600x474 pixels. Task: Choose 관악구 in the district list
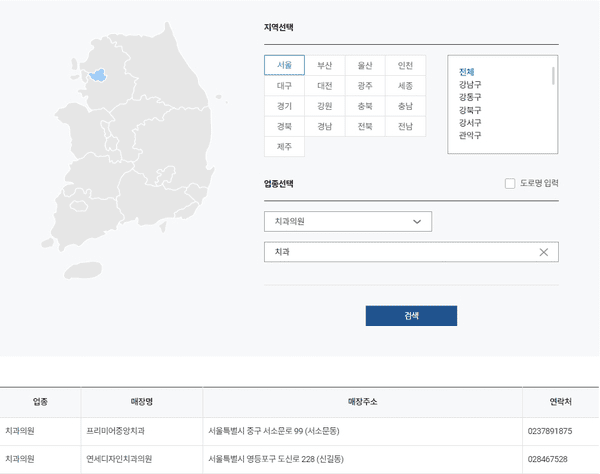tap(470, 135)
